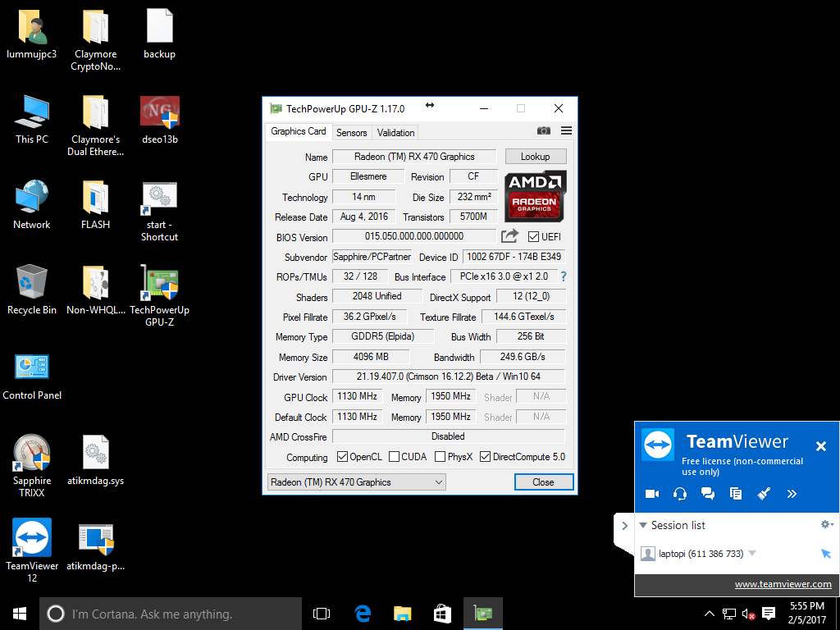The width and height of the screenshot is (840, 630).
Task: Toggle the DirectCompute 5.0 checkbox
Action: [x=485, y=456]
